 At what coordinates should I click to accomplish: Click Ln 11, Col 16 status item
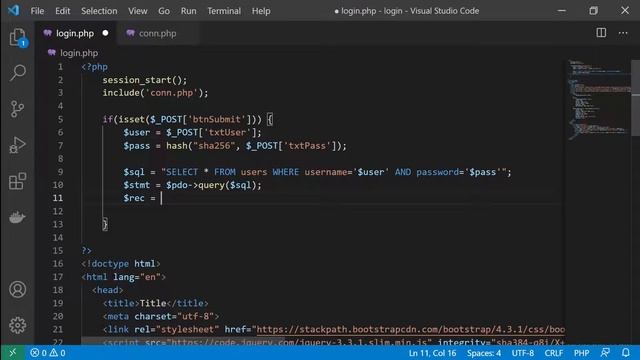click(432, 353)
